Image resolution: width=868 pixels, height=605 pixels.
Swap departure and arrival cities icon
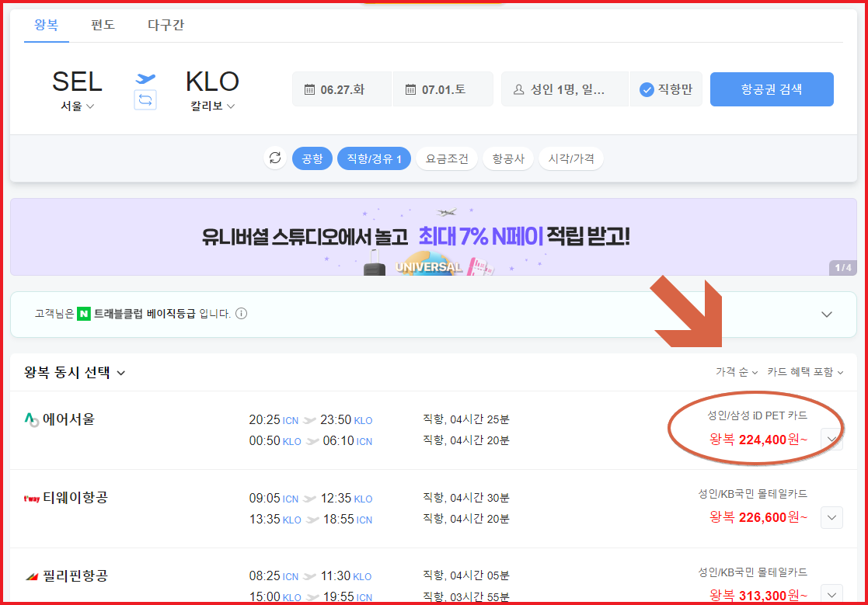(x=145, y=100)
